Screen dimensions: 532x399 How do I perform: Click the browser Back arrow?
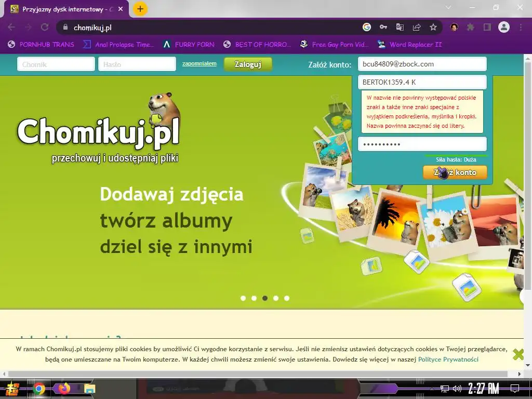tap(11, 27)
